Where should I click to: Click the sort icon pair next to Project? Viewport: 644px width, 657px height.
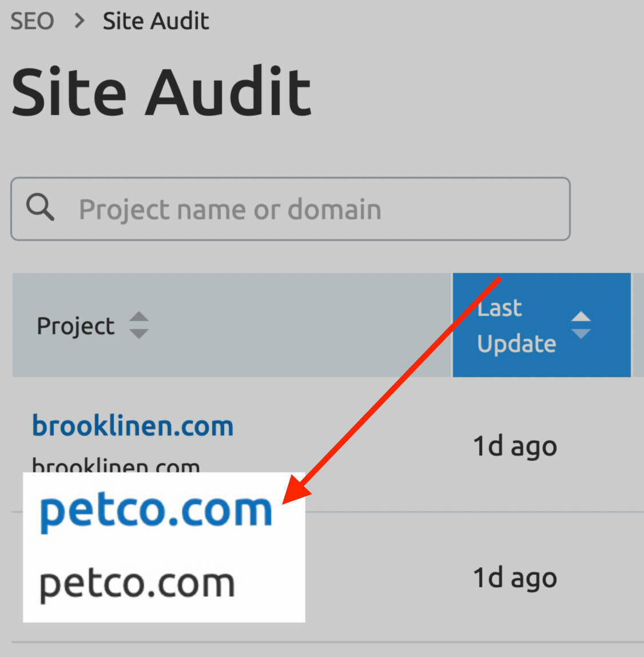click(x=140, y=325)
